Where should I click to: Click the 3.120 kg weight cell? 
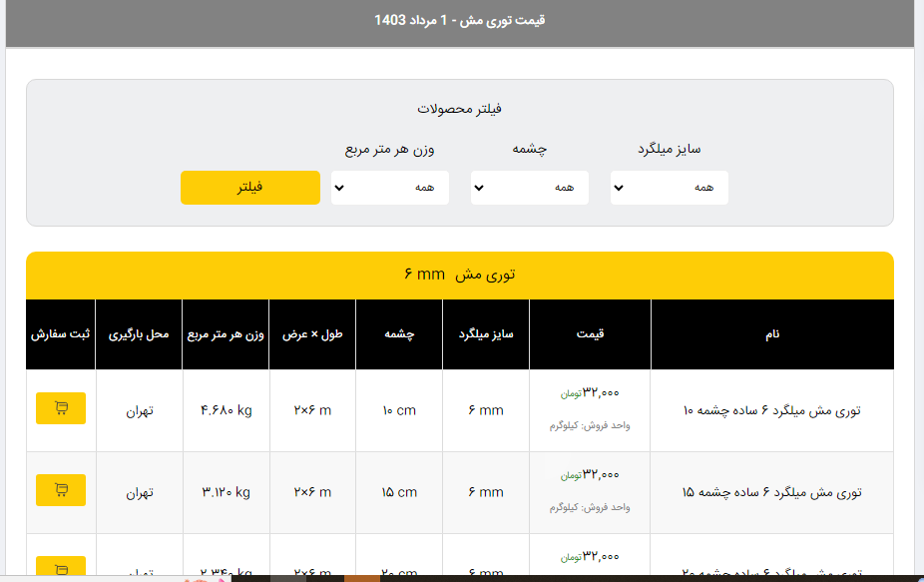tap(226, 492)
